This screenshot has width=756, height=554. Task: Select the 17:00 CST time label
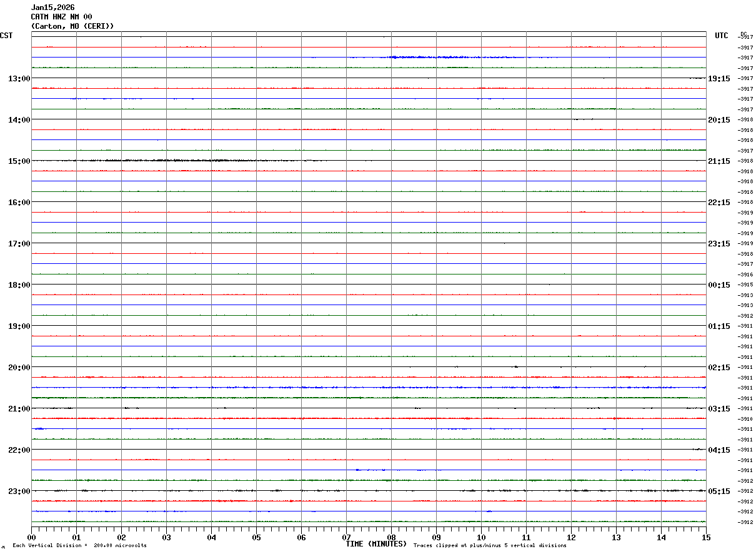click(x=19, y=244)
